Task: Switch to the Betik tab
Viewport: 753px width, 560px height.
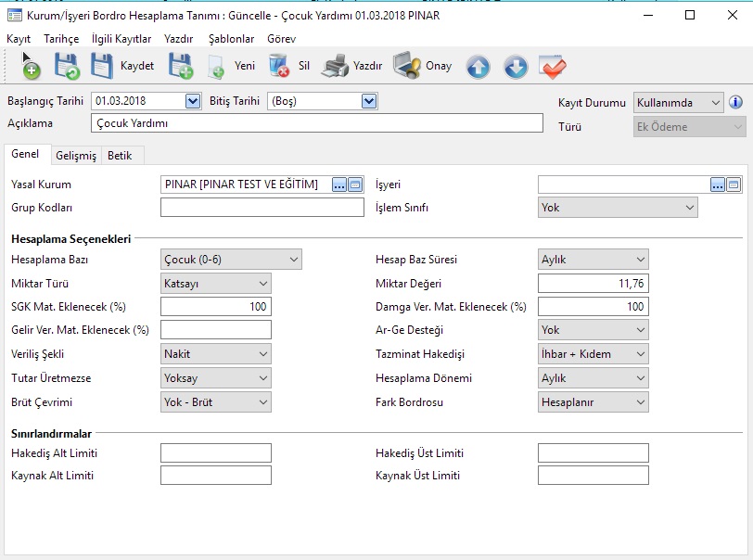Action: (120, 156)
